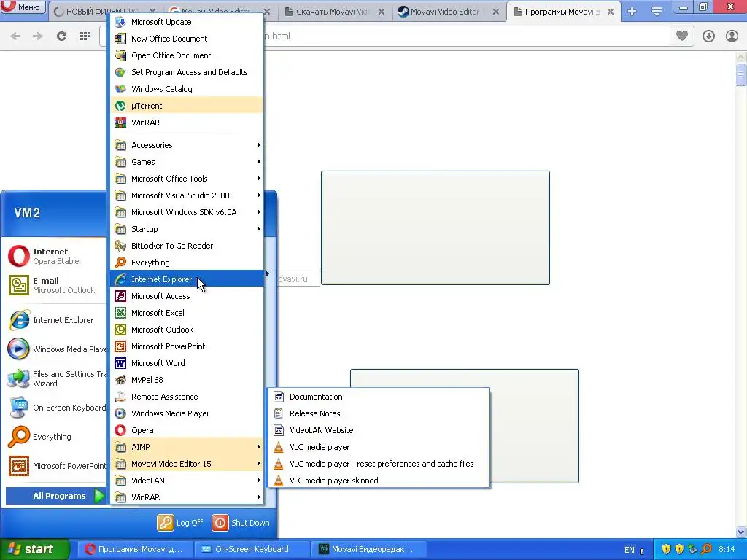The width and height of the screenshot is (747, 560).
Task: Open tab menu icon beside new tab
Action: [x=657, y=12]
